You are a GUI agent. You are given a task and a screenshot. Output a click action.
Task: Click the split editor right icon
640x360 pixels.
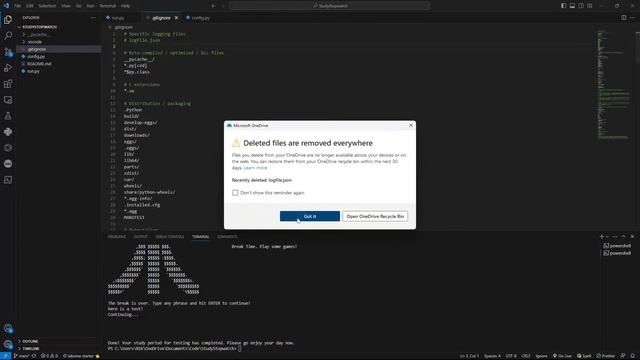coord(624,18)
